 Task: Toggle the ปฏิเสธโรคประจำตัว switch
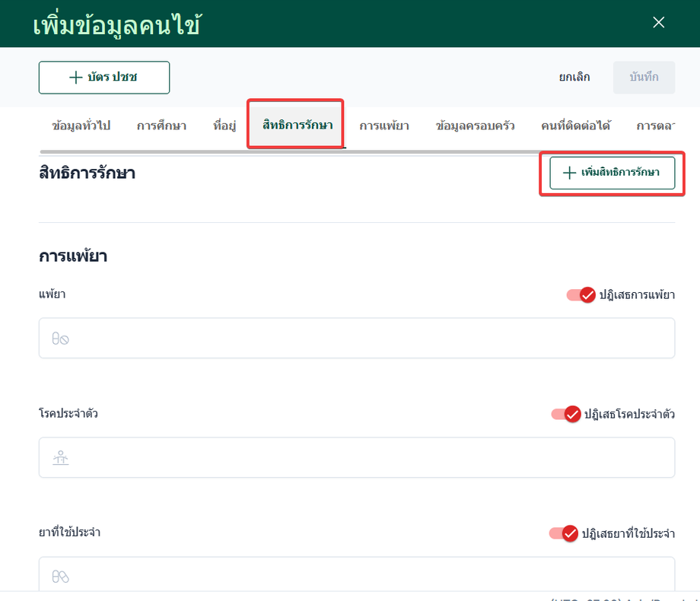click(x=565, y=414)
